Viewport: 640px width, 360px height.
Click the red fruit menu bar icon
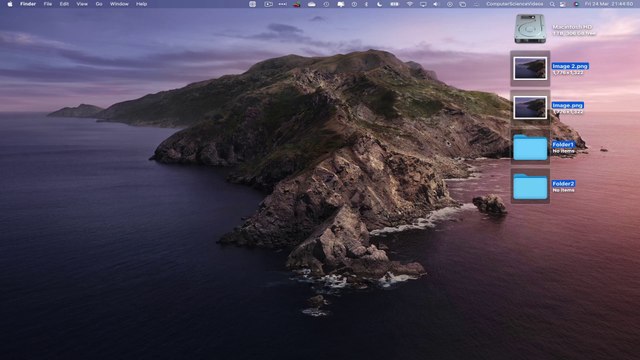[x=297, y=4]
